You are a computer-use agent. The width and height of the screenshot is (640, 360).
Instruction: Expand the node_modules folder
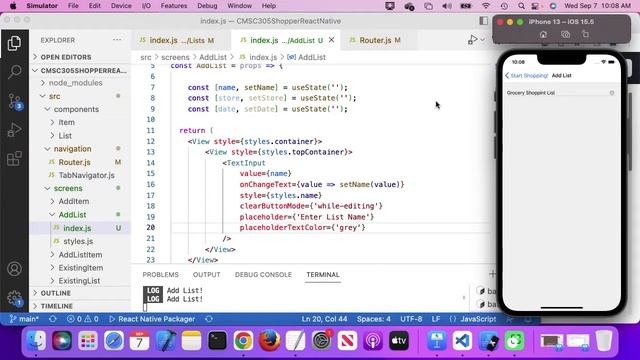coord(76,83)
